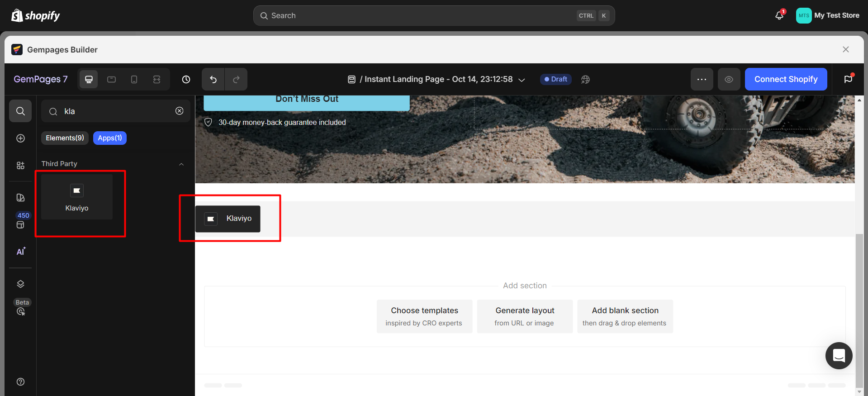
Task: Open help question mark icon
Action: pyautogui.click(x=21, y=382)
